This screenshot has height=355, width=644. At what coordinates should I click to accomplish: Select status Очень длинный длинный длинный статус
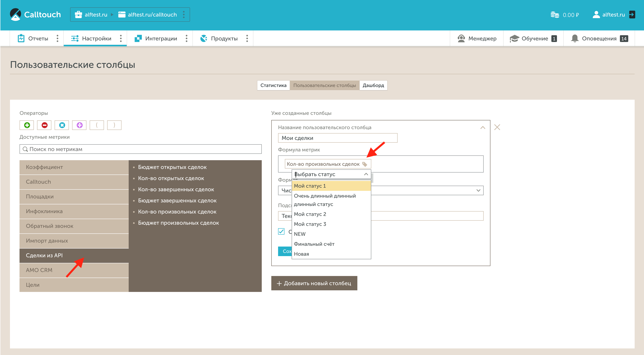point(331,200)
